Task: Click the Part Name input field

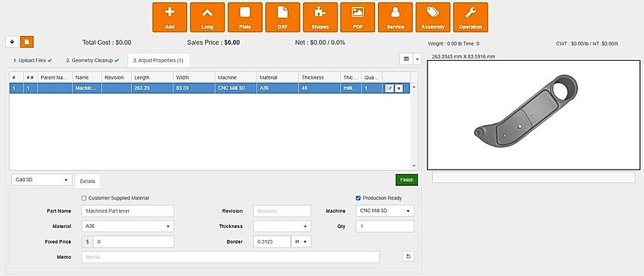Action: point(127,211)
